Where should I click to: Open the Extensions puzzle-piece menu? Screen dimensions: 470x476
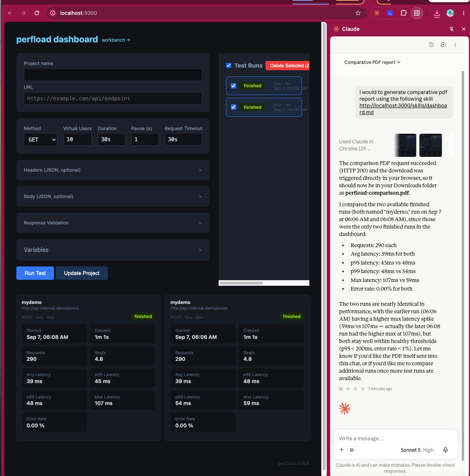tap(403, 13)
